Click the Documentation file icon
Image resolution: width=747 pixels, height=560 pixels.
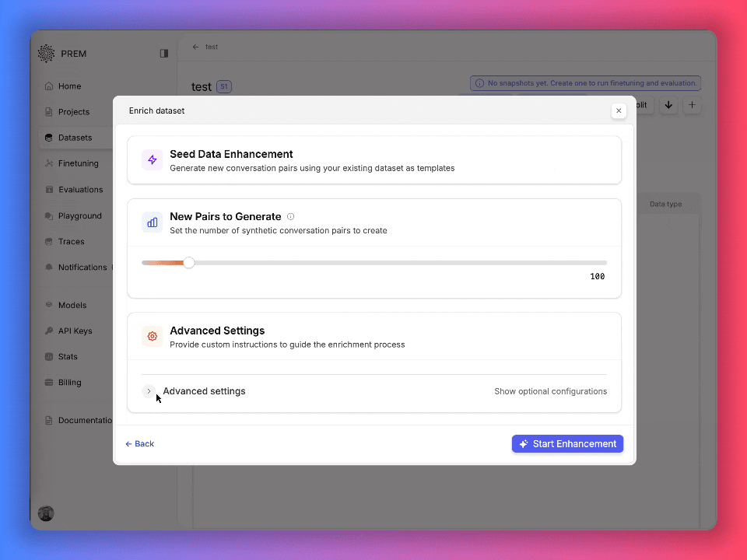point(48,421)
